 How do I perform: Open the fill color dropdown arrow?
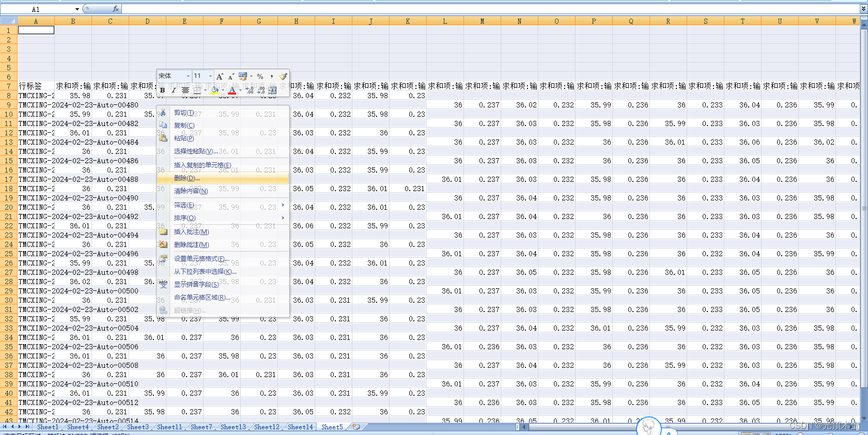[223, 90]
